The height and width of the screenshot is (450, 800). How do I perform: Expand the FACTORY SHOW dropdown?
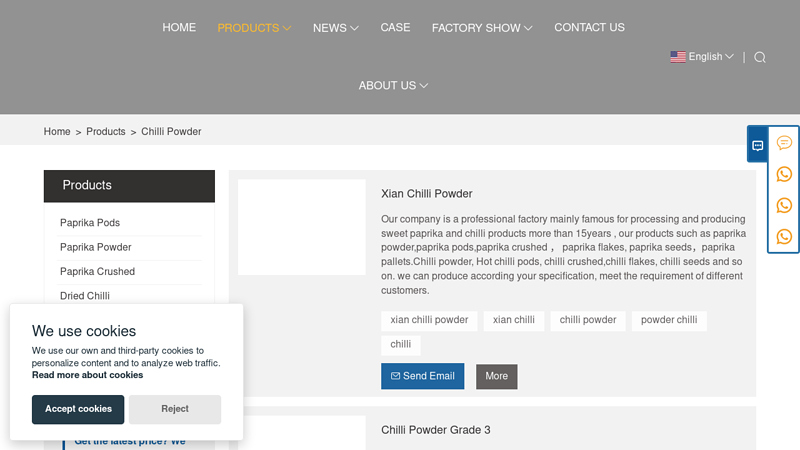(482, 28)
